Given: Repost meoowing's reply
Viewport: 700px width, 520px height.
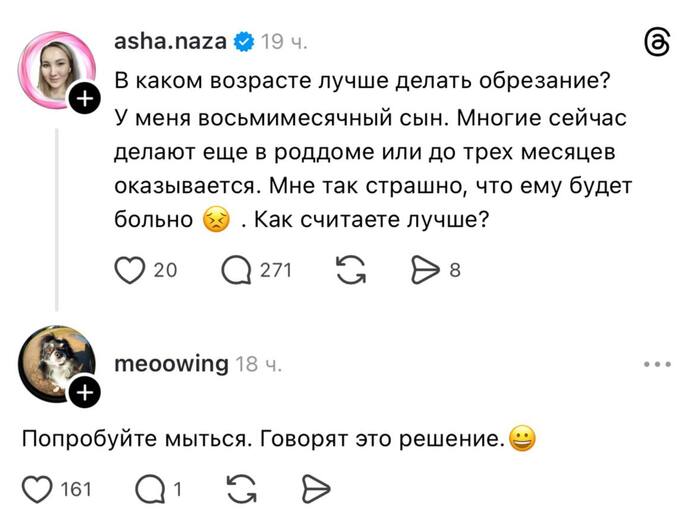Looking at the screenshot, I should (x=242, y=489).
